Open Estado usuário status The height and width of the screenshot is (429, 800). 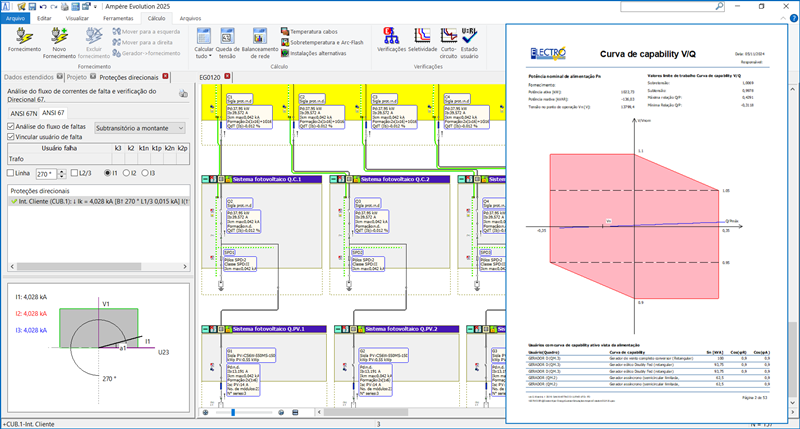pyautogui.click(x=469, y=43)
